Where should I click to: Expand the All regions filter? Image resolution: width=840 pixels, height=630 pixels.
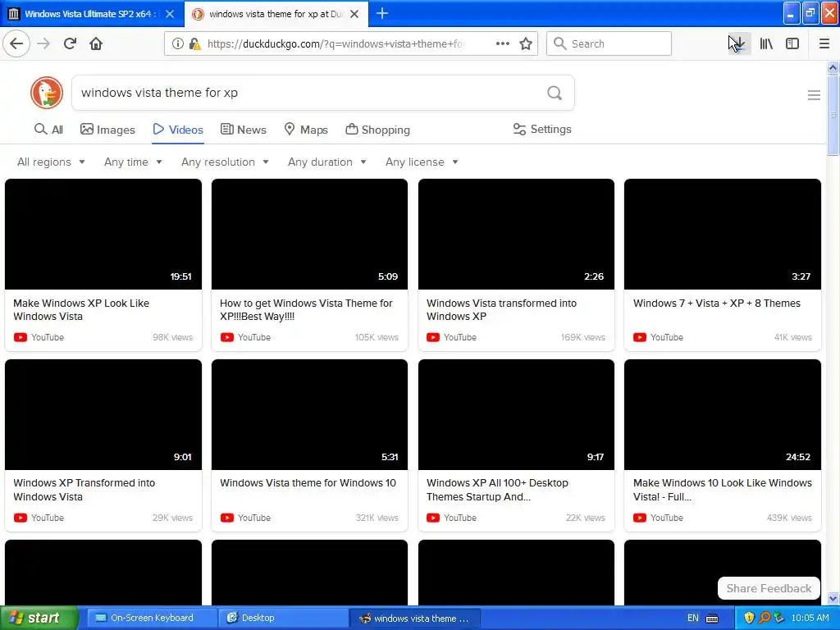pyautogui.click(x=51, y=162)
